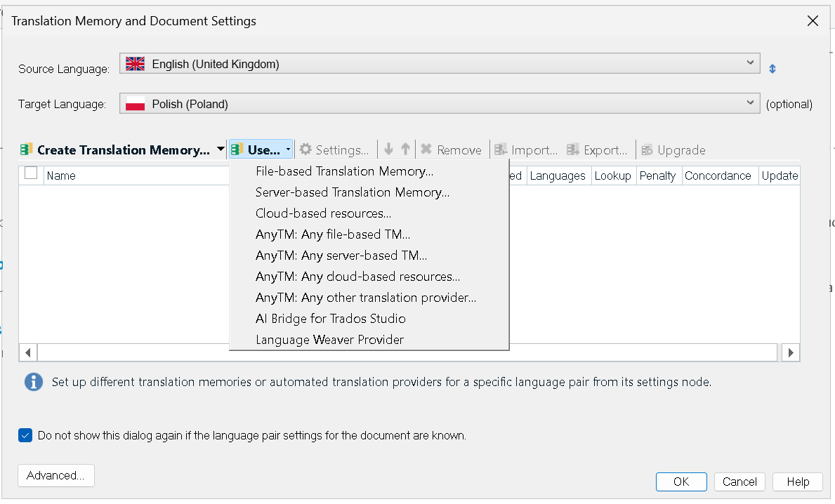Screen dimensions: 835x504
Task: Collapse the Use... dropdown button
Action: tap(261, 150)
